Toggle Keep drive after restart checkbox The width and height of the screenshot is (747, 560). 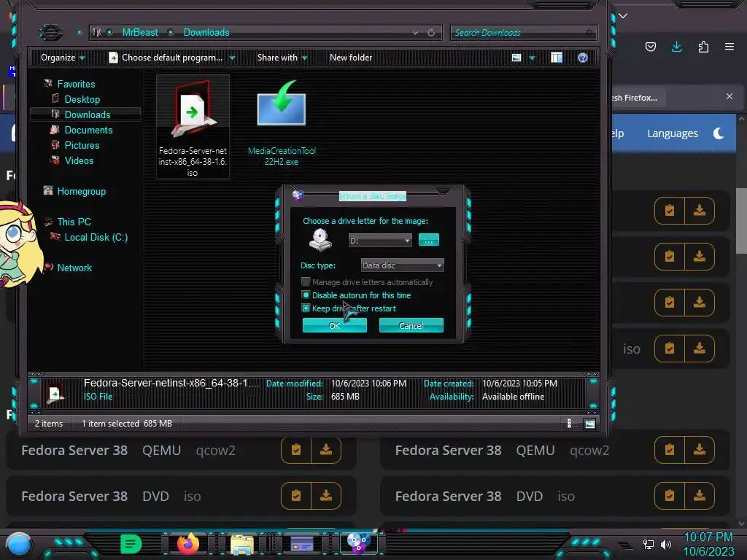click(306, 308)
